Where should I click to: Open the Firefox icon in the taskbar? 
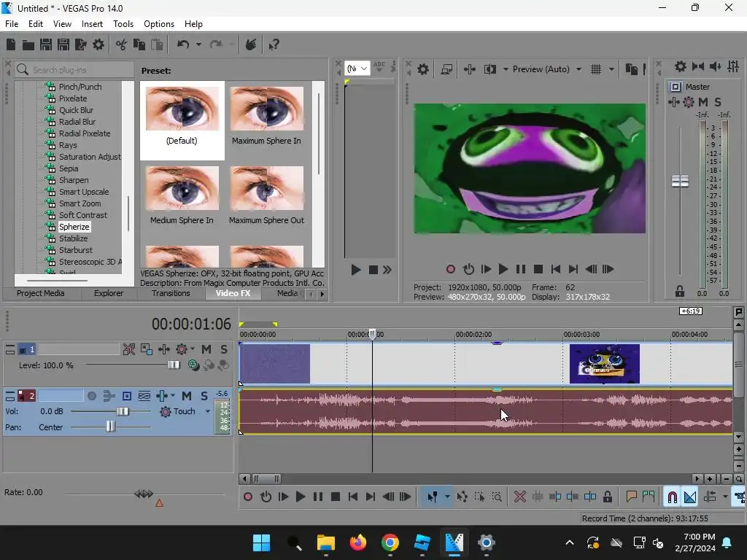point(358,542)
